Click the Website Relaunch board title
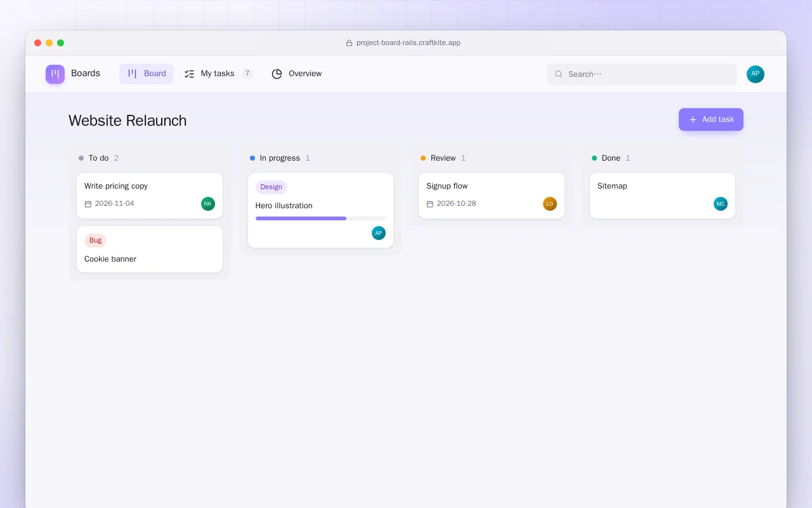 point(128,121)
